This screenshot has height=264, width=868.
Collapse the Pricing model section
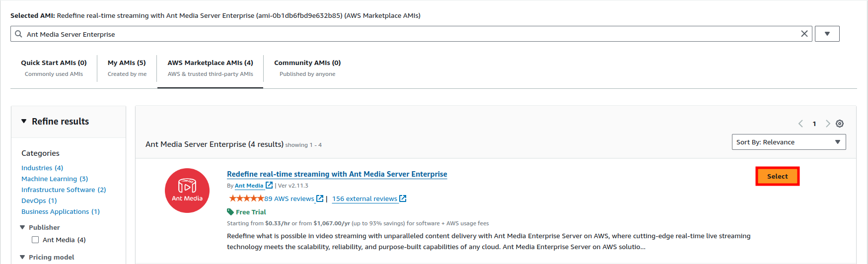(22, 257)
